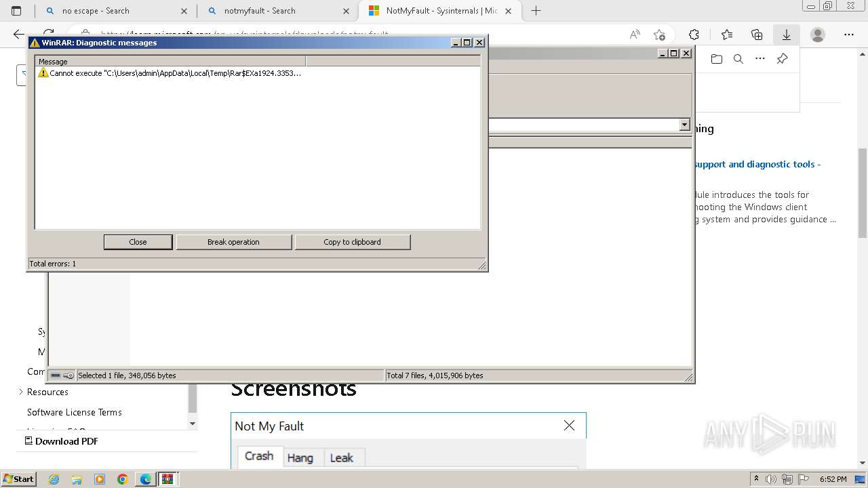Click the Close button in WinRAR diagnostic dialog
Image resolution: width=868 pixels, height=488 pixels.
pos(138,242)
